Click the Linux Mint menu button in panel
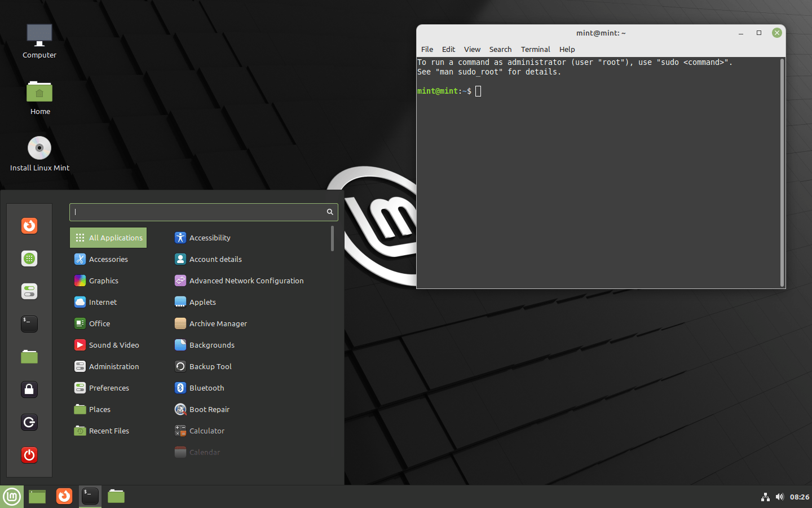812x508 pixels. [12, 497]
